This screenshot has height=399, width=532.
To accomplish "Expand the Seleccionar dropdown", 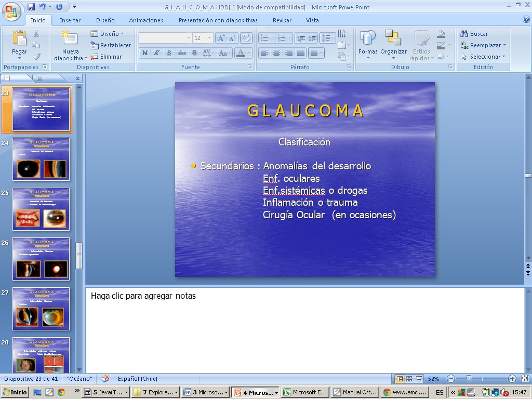I will pos(483,57).
